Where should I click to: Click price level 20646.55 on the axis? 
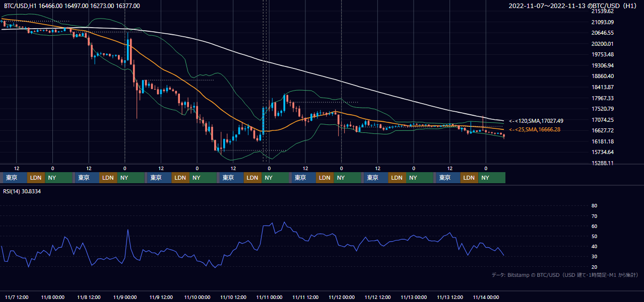click(x=602, y=33)
